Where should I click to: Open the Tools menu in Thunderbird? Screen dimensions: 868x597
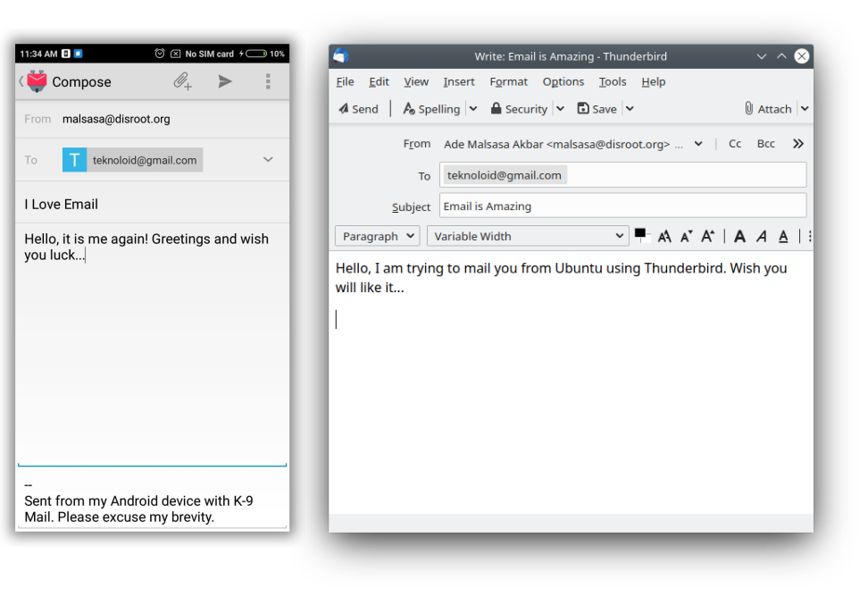click(613, 82)
